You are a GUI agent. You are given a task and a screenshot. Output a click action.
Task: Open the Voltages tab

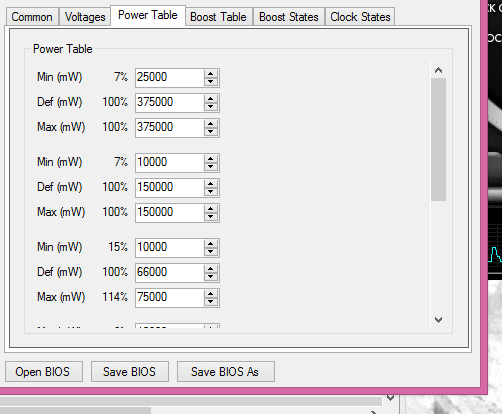pos(85,17)
